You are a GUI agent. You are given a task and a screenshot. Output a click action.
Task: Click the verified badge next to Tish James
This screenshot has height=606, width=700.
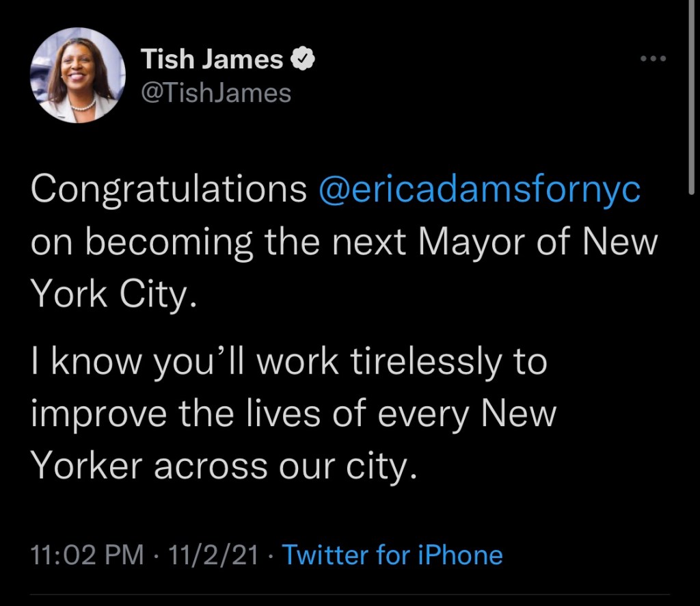tap(303, 60)
